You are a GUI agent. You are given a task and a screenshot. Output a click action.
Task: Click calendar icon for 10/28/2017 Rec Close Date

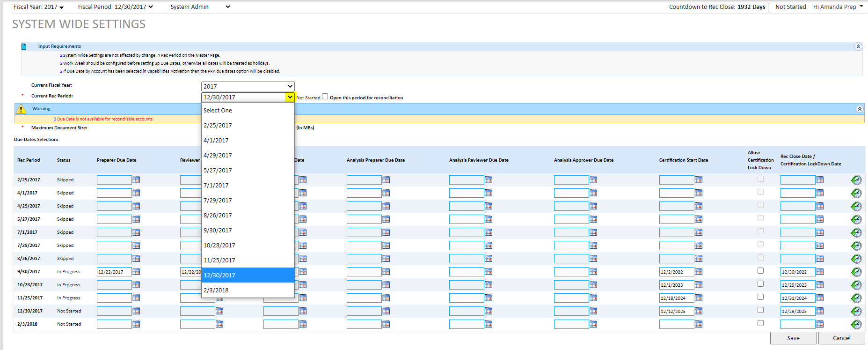tap(820, 285)
